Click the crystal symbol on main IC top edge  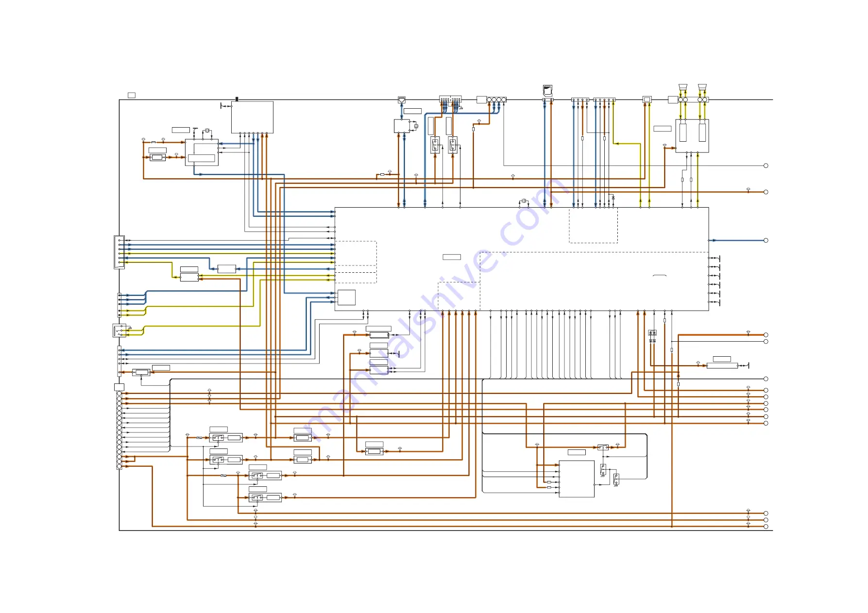pyautogui.click(x=524, y=201)
